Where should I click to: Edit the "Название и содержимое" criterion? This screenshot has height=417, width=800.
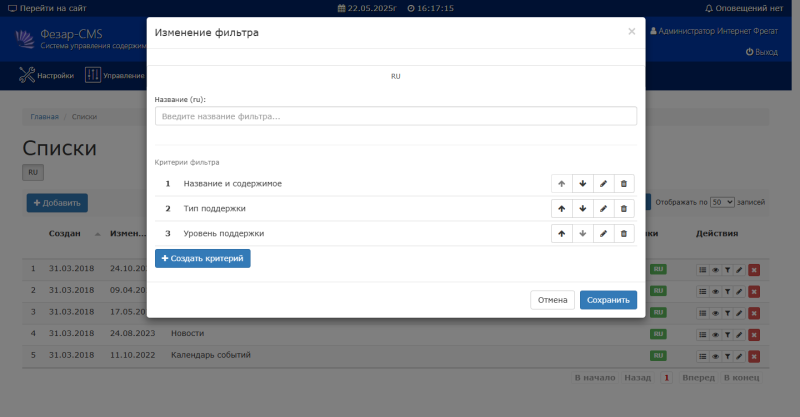pos(603,183)
